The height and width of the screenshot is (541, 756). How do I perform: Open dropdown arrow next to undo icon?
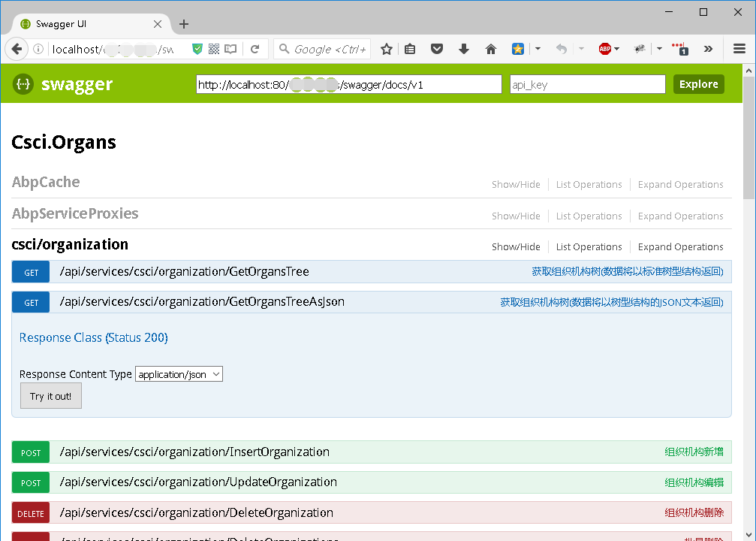[581, 49]
